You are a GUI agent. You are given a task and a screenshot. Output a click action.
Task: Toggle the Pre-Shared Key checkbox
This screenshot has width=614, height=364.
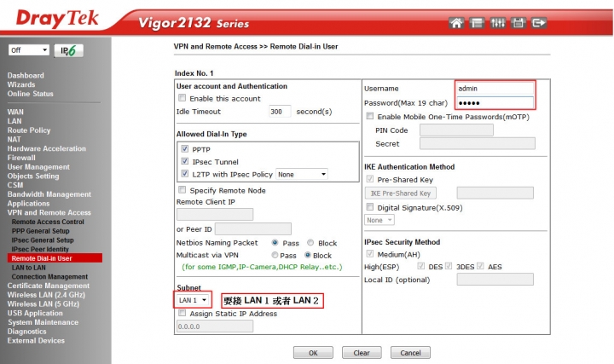pyautogui.click(x=369, y=179)
